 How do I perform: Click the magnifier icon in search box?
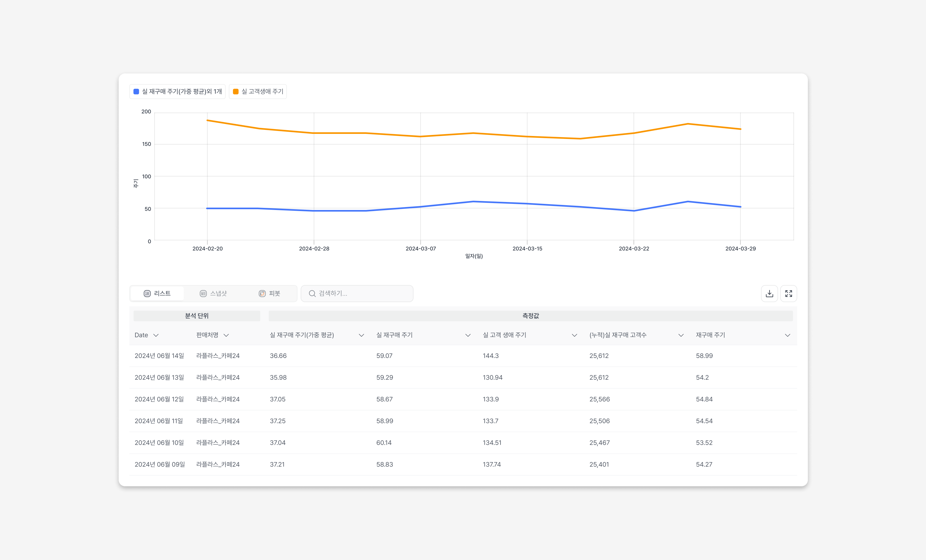click(x=312, y=294)
